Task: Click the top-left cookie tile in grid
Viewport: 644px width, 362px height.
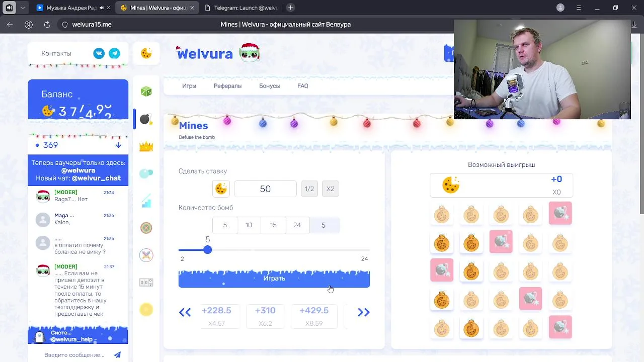Action: pos(441,214)
